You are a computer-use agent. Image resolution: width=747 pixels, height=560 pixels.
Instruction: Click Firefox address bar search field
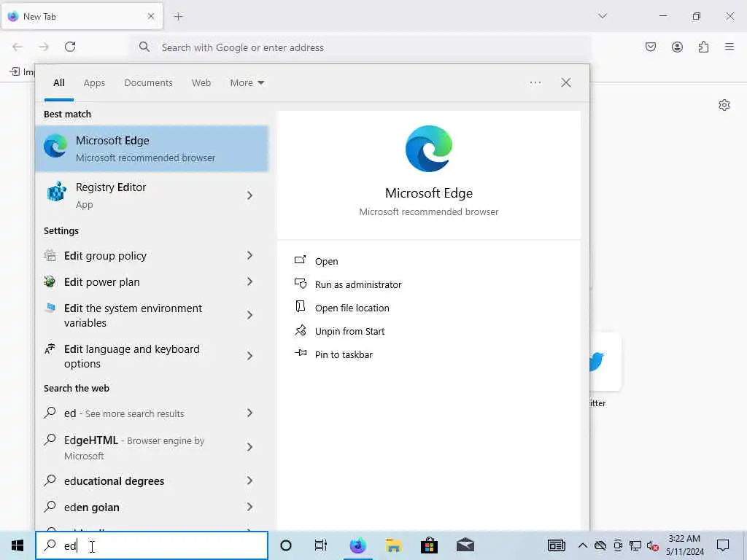[362, 47]
